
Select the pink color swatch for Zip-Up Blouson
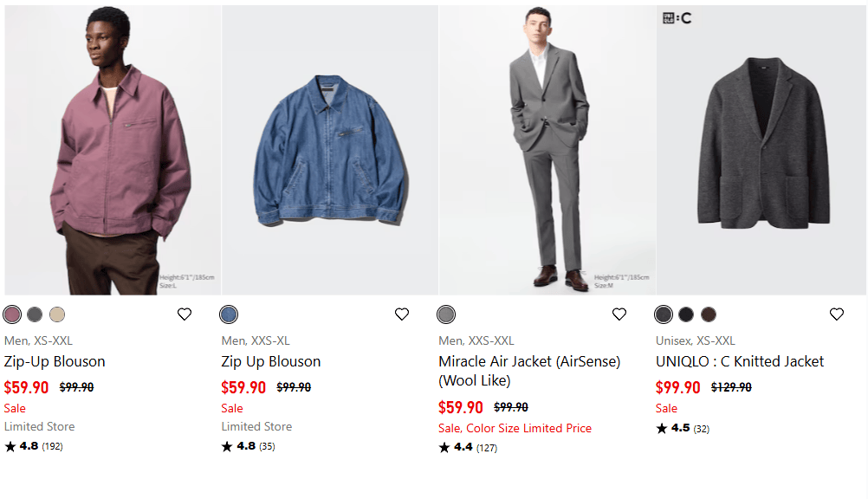(12, 314)
